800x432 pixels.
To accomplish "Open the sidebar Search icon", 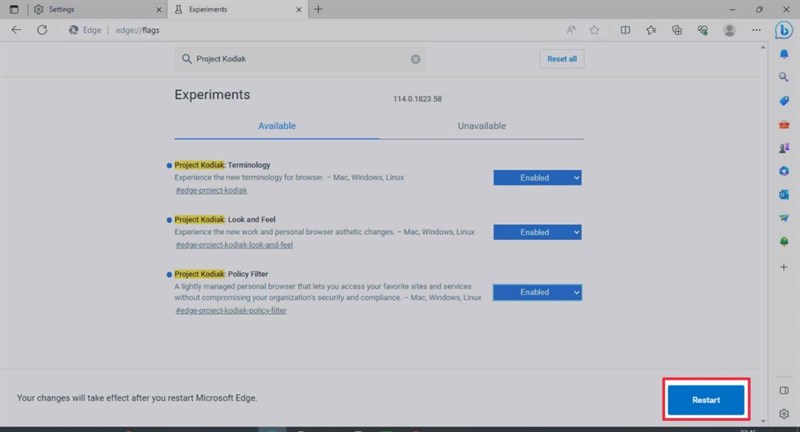I will (x=784, y=77).
